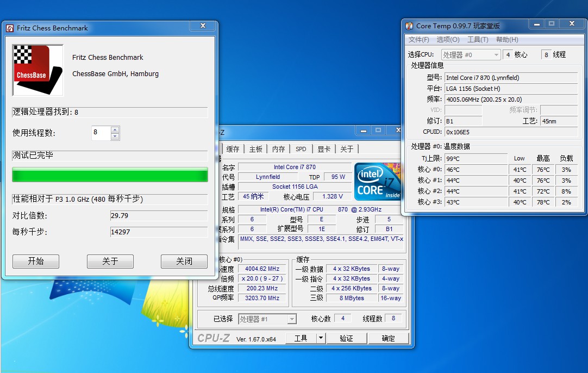Switch to the SPD tab
Screen dimensions: 588x373
tap(301, 149)
